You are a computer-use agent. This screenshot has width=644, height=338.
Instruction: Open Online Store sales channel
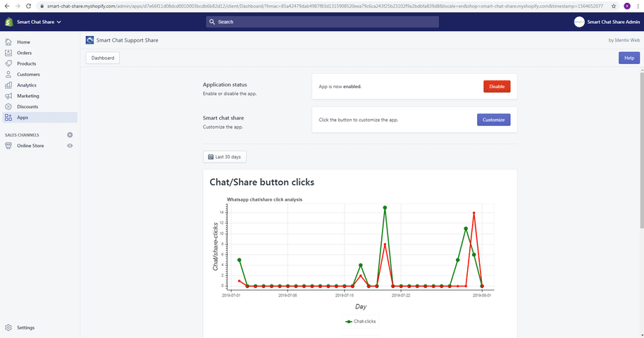(30, 146)
